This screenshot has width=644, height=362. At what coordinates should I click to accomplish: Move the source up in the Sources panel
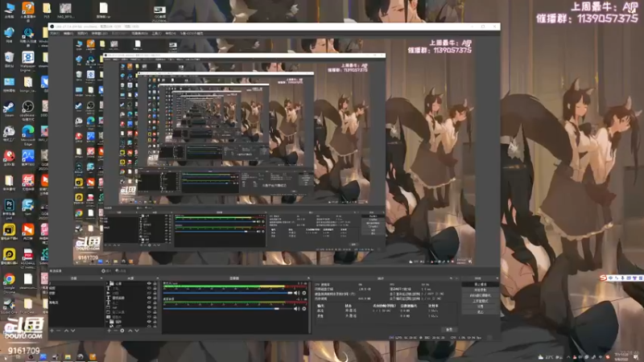[x=130, y=331]
